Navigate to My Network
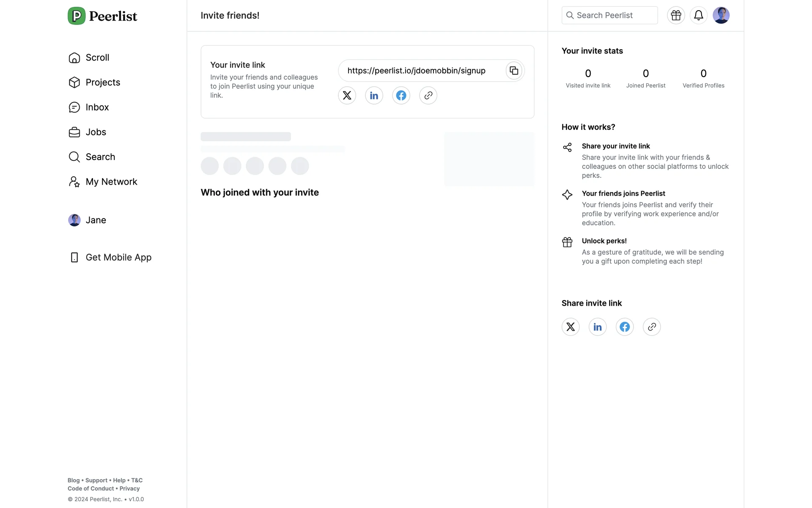This screenshot has width=812, height=508. click(x=111, y=182)
